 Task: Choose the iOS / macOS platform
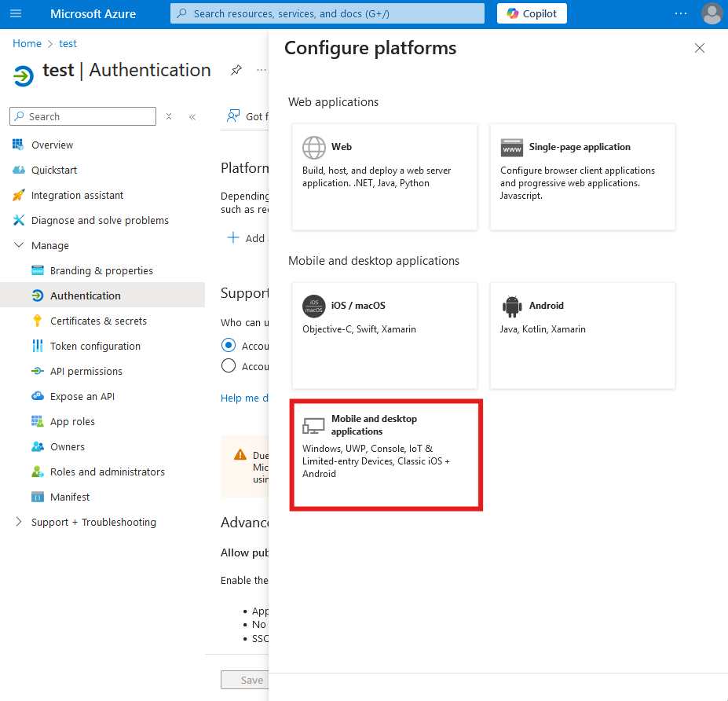[x=384, y=336]
